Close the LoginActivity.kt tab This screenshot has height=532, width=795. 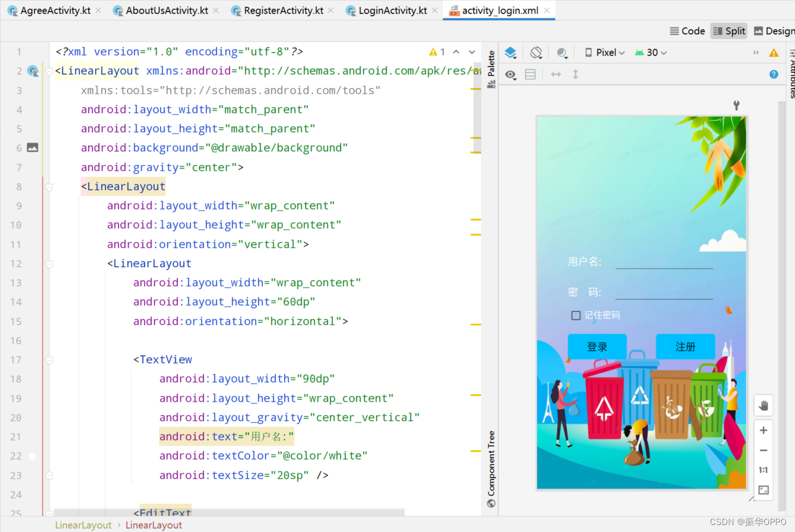point(435,10)
